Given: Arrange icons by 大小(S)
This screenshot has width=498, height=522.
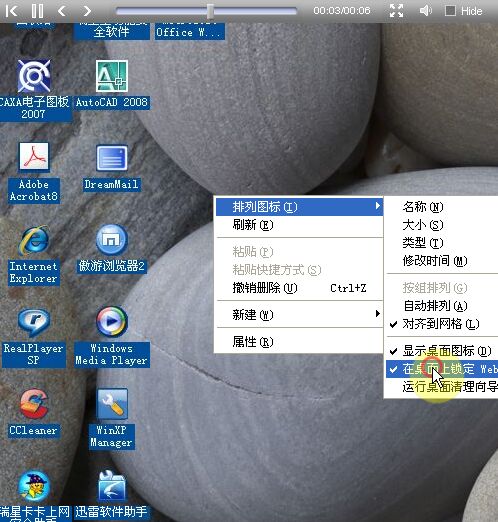Looking at the screenshot, I should [x=442, y=225].
